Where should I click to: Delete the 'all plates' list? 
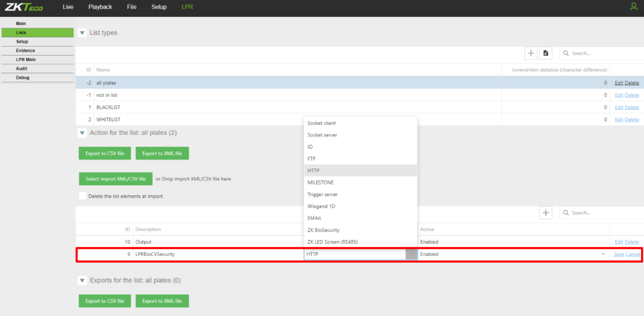pyautogui.click(x=632, y=83)
